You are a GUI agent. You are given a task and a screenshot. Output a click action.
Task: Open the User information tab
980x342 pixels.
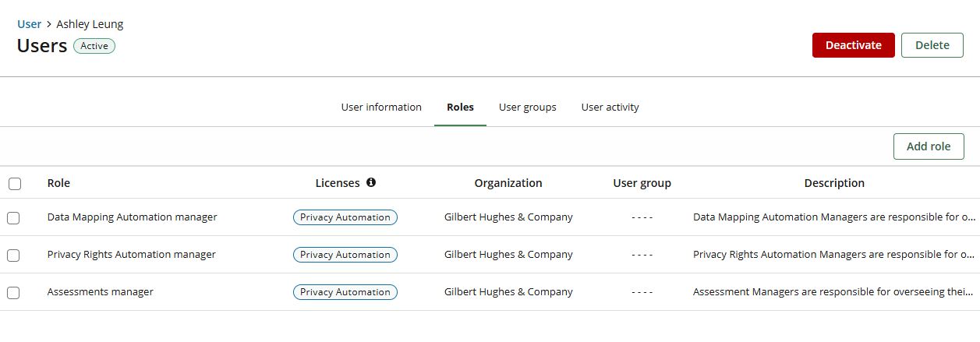pyautogui.click(x=381, y=108)
